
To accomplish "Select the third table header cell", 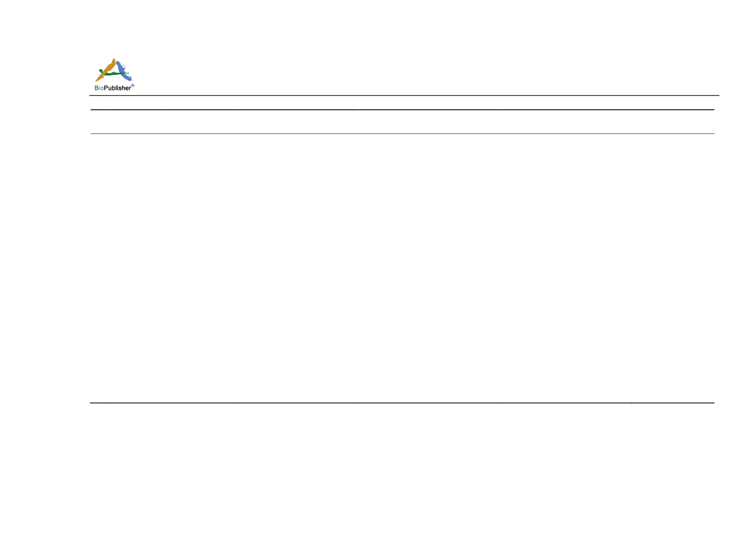I will 199,122.
